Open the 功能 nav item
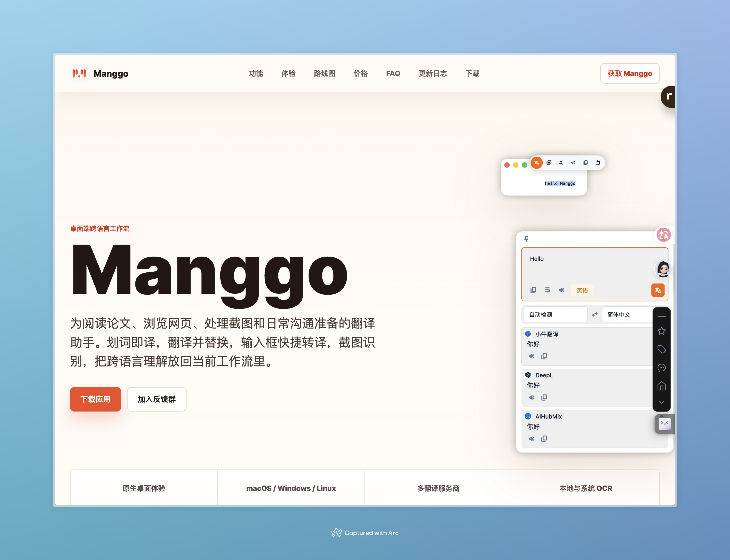The image size is (730, 560). (256, 73)
